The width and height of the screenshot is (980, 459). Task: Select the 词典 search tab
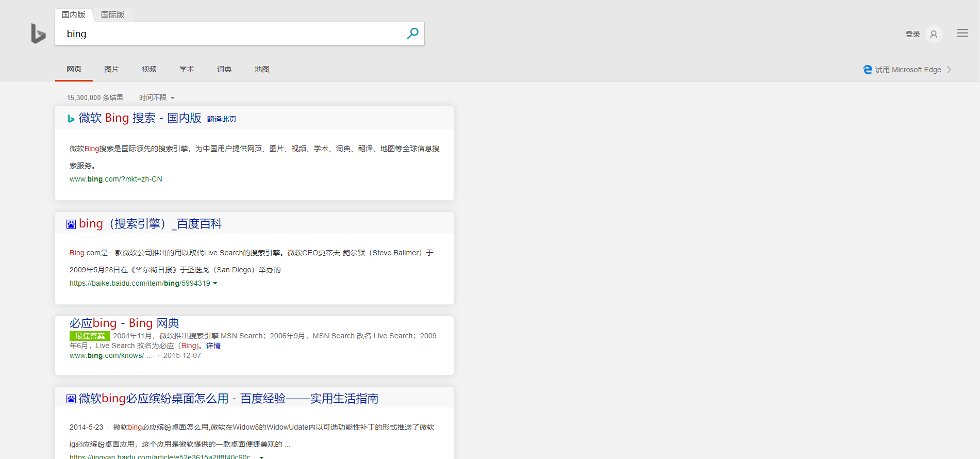point(224,69)
